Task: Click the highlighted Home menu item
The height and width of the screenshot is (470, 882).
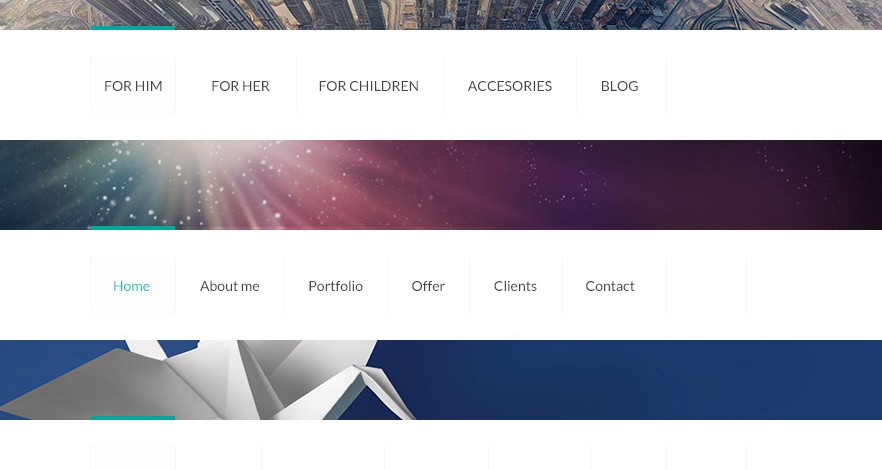Action: [133, 286]
